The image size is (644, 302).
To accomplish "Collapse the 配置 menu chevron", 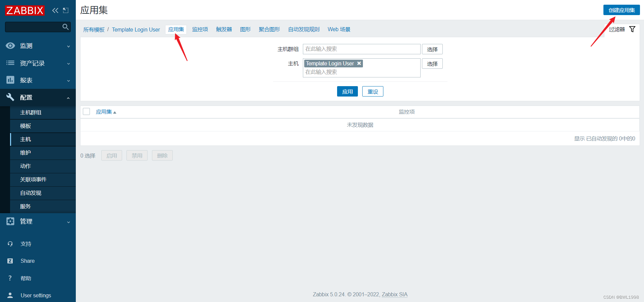I will tap(68, 98).
